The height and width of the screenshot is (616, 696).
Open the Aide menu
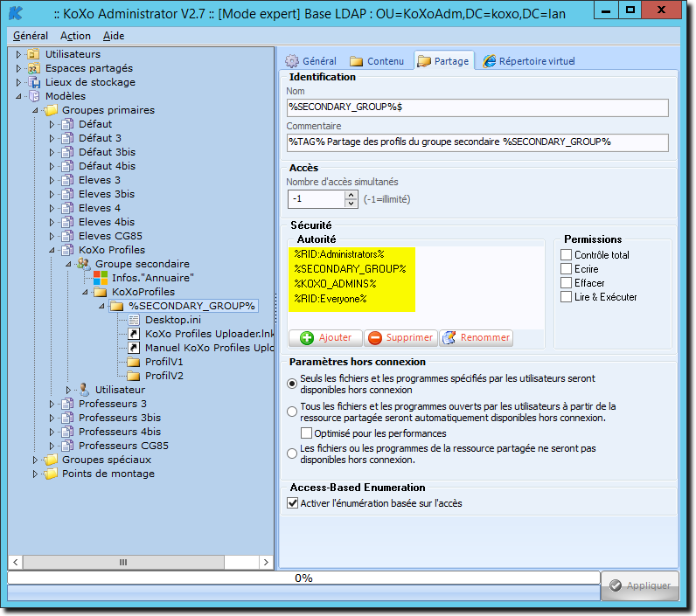[x=113, y=36]
